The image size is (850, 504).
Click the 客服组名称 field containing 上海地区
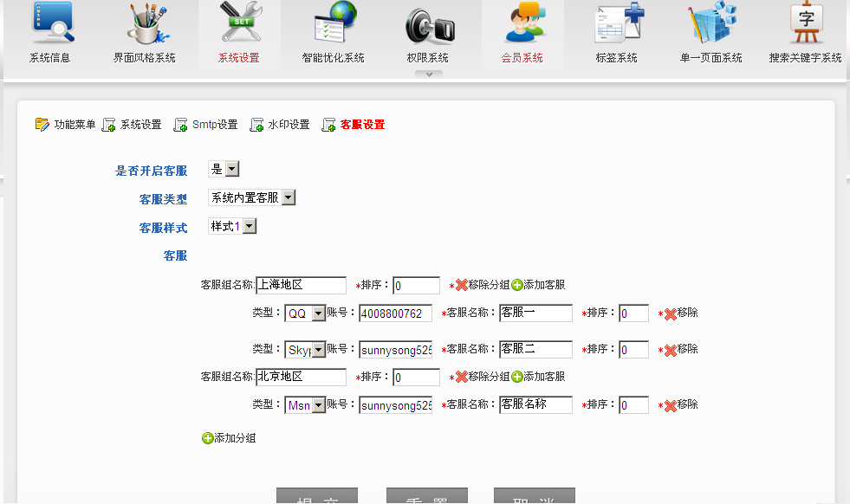click(x=301, y=285)
